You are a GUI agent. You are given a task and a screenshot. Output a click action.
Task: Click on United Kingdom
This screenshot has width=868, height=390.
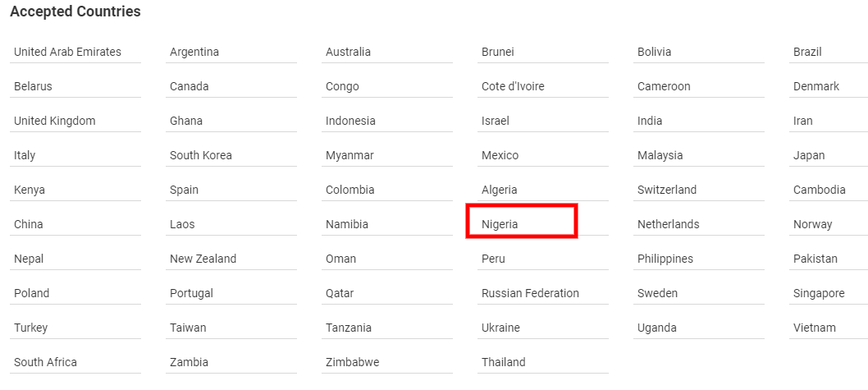(55, 121)
